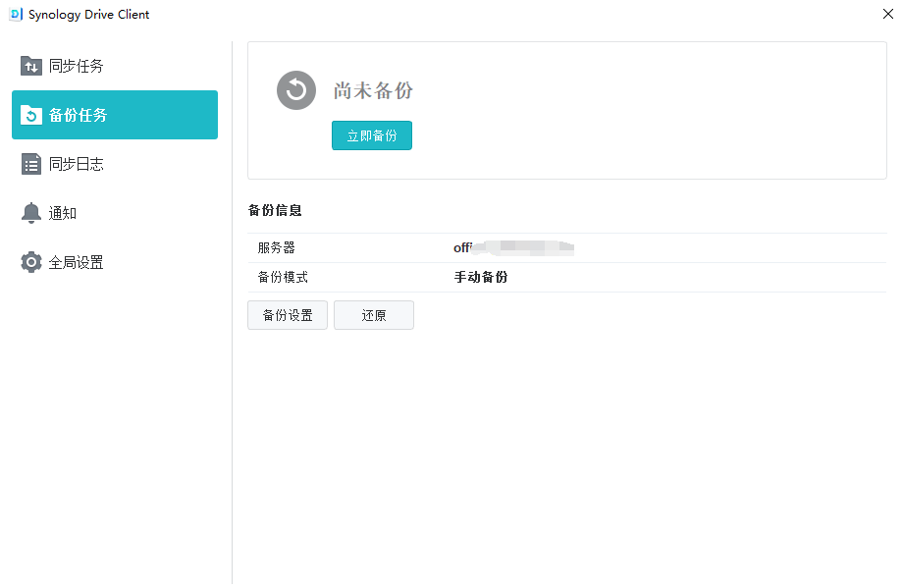Click the sync log list icon
The image size is (902, 588).
point(31,164)
